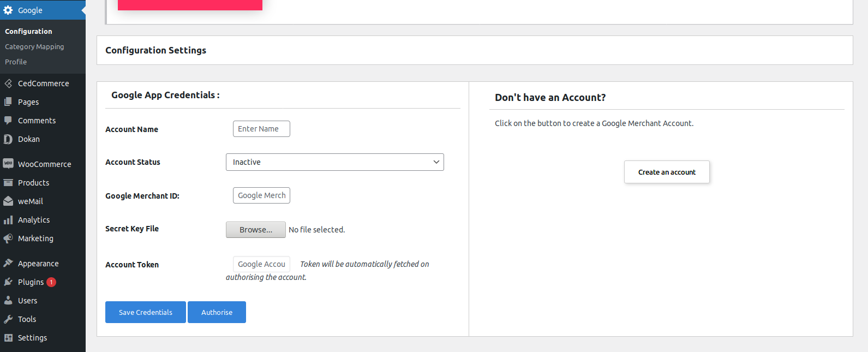This screenshot has height=352, width=868.
Task: Click the Products archive icon
Action: [x=8, y=183]
